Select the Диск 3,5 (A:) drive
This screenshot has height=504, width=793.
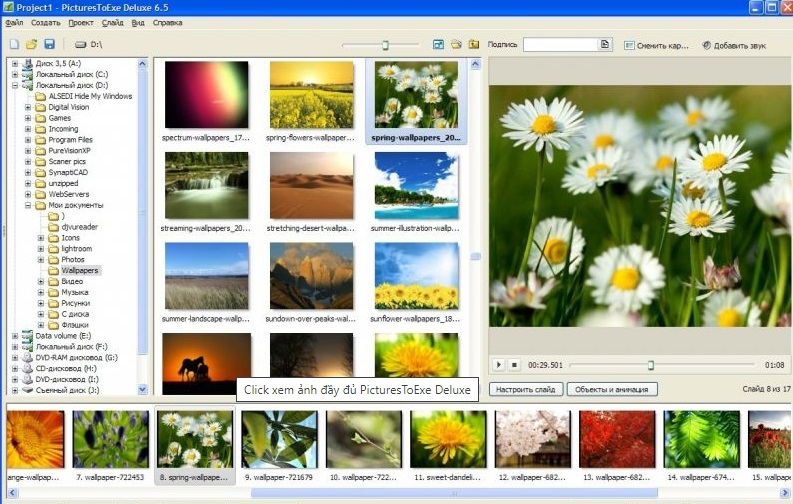pos(58,63)
